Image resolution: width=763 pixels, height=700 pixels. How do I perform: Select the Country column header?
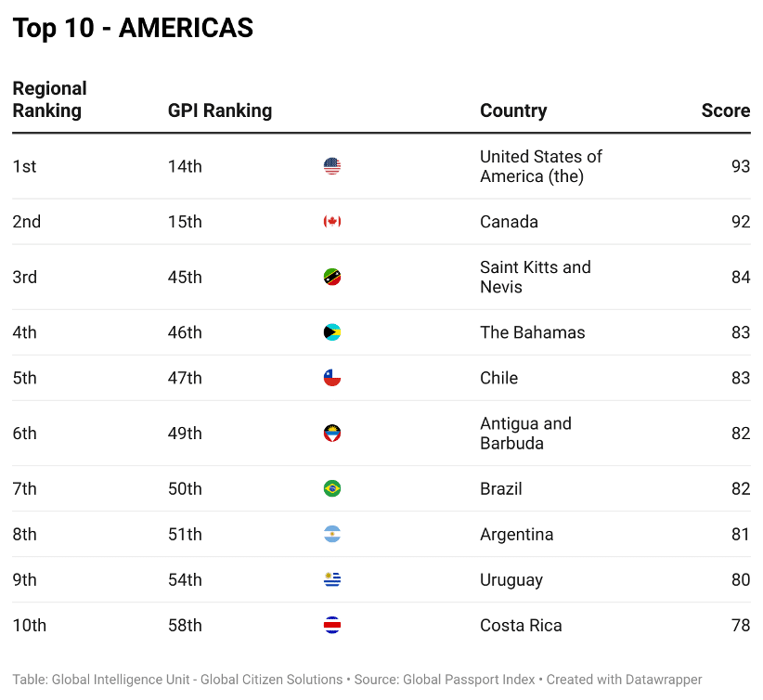[513, 110]
